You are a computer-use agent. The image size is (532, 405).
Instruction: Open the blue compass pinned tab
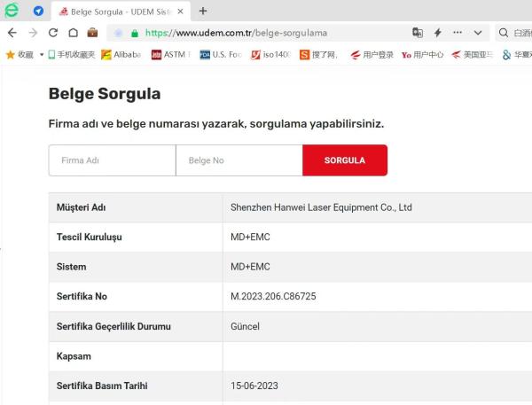pos(38,12)
